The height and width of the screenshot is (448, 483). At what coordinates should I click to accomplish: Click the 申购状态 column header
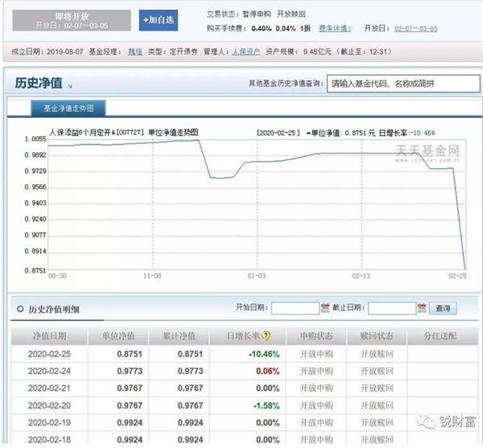tap(316, 336)
